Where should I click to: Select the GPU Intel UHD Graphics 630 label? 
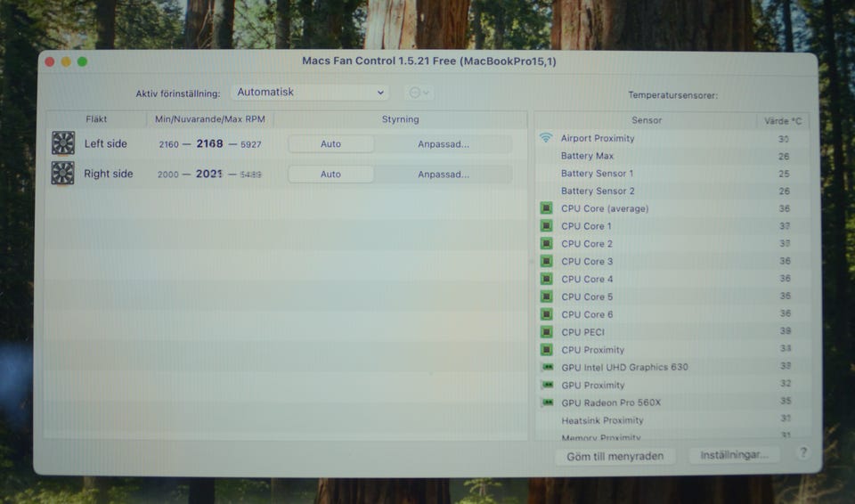625,367
